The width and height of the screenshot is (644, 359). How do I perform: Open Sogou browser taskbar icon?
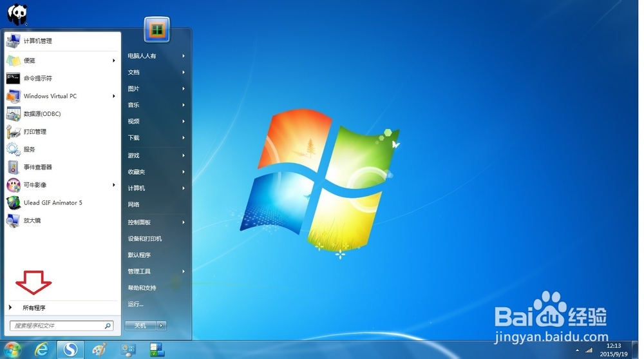(x=70, y=349)
